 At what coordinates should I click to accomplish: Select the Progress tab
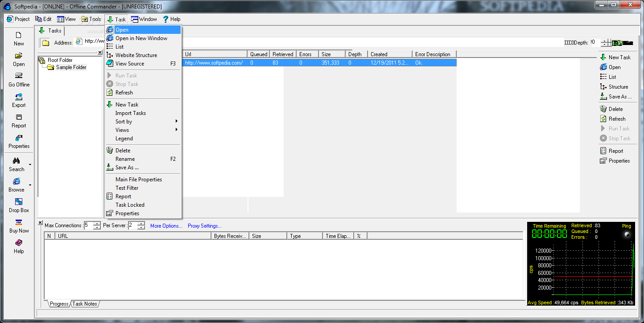(59, 304)
